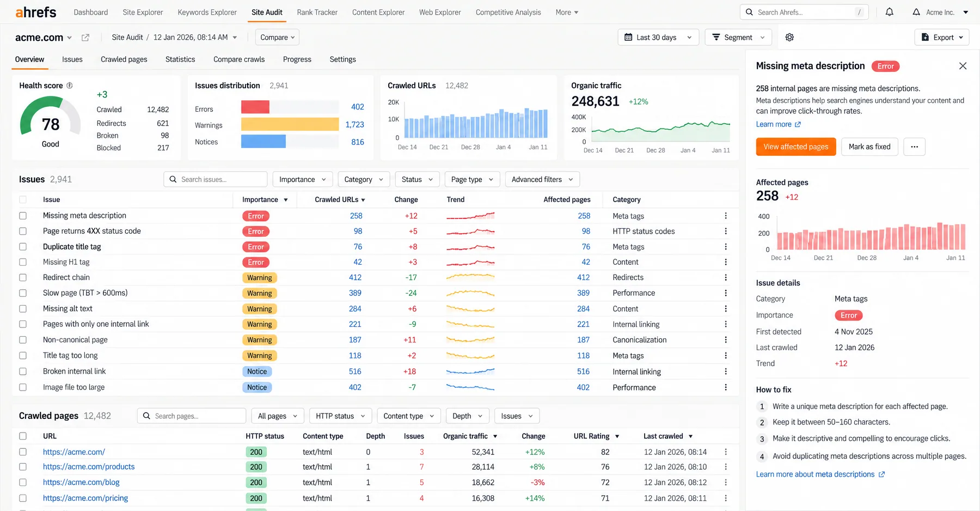
Task: Check the https://acme.com/products row
Action: click(23, 467)
